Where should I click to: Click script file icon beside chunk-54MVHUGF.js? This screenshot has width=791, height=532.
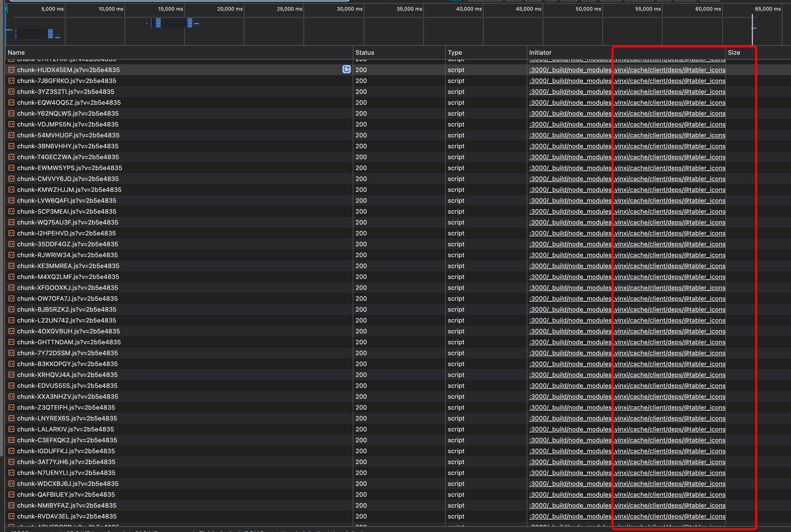11,135
